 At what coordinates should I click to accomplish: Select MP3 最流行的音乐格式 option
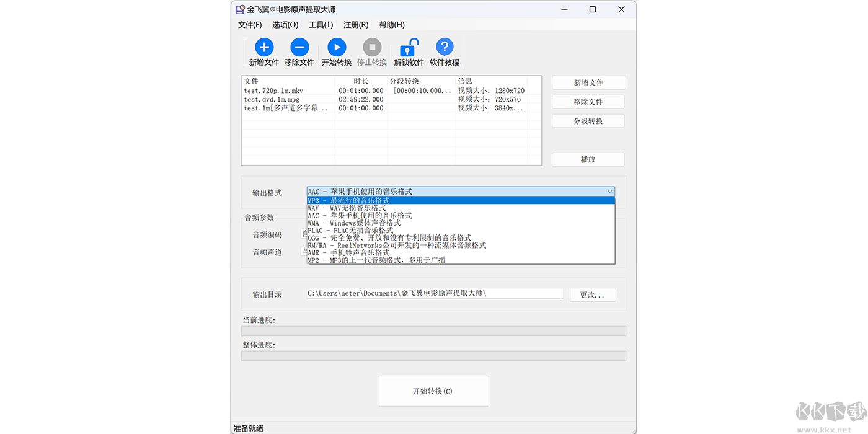(372, 200)
